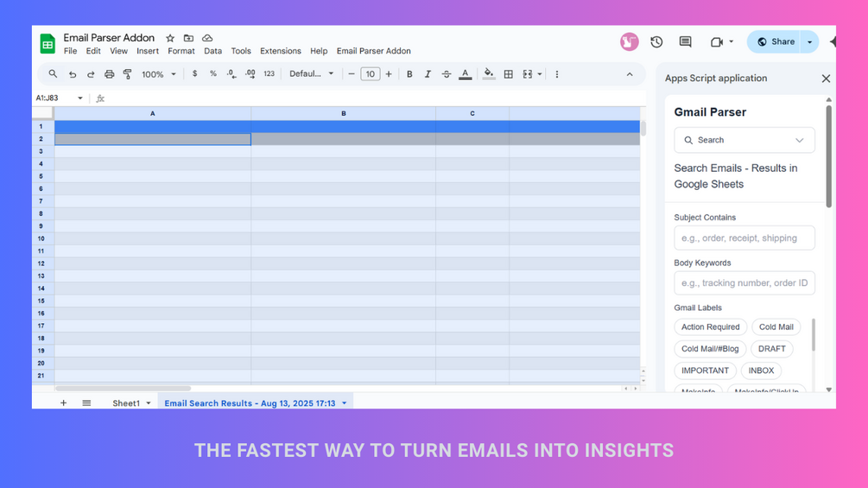Open Email Search Results tab dropdown arrow

click(x=345, y=402)
